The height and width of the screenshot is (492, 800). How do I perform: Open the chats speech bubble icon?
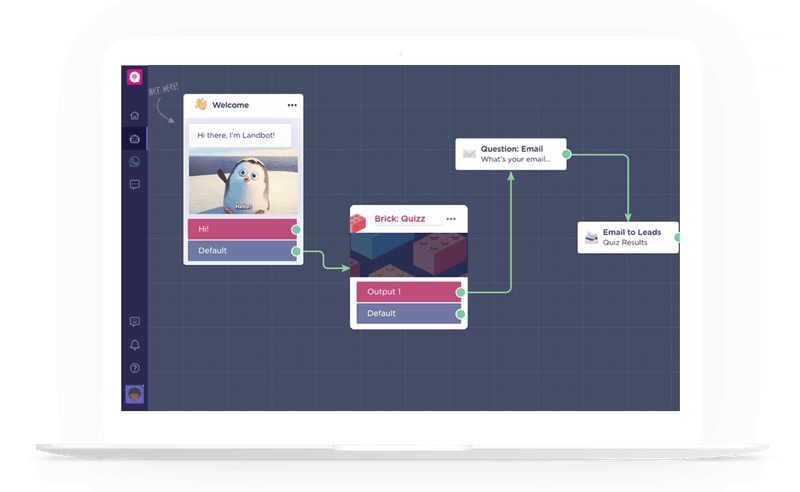coord(135,185)
